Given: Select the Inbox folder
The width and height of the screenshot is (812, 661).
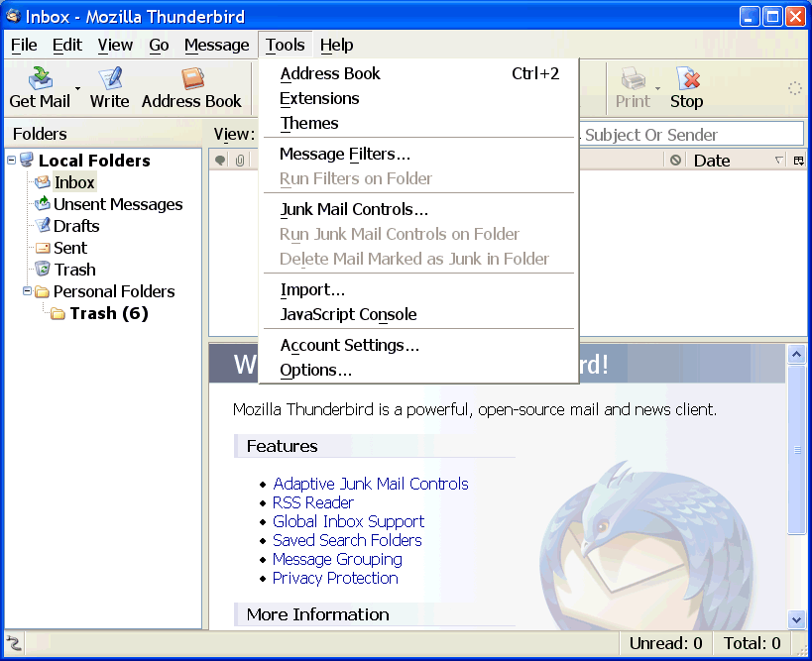Looking at the screenshot, I should [x=74, y=182].
